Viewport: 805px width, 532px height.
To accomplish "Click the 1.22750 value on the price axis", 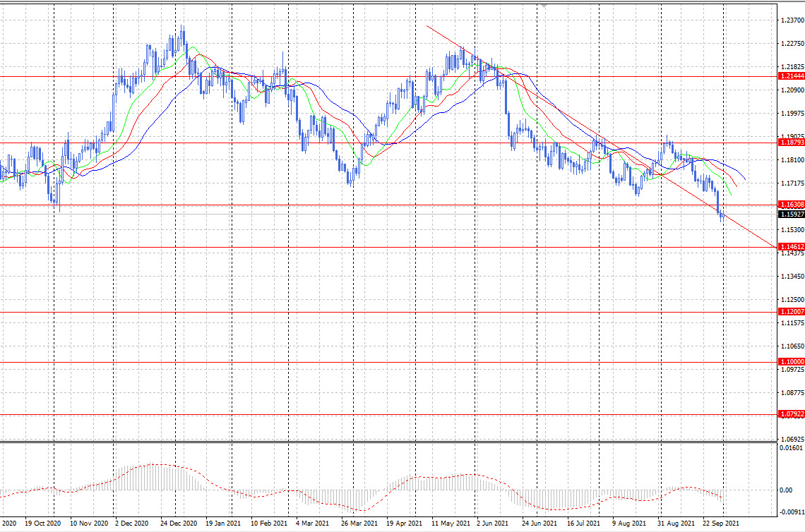I will click(792, 44).
